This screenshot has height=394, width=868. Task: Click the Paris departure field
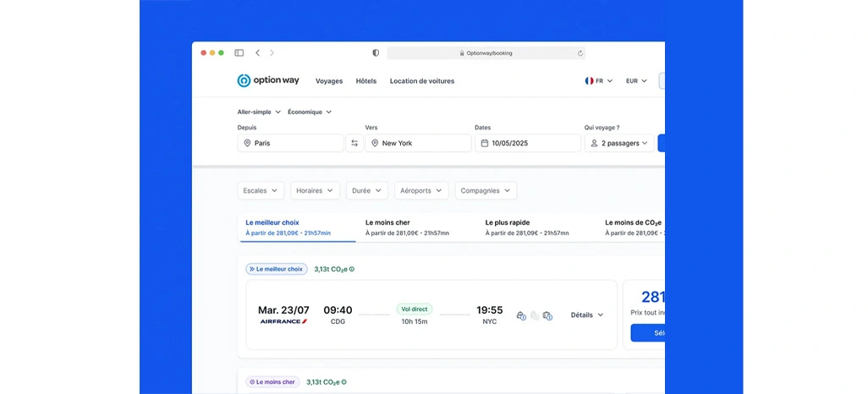pos(291,143)
